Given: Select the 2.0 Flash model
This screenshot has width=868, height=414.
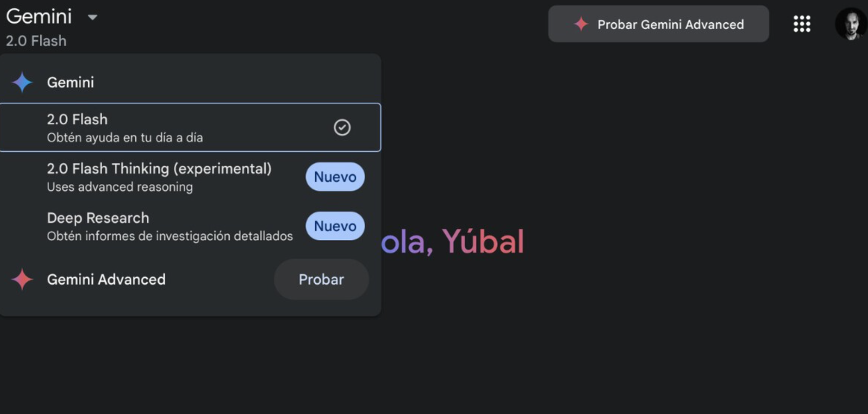Looking at the screenshot, I should tap(190, 127).
